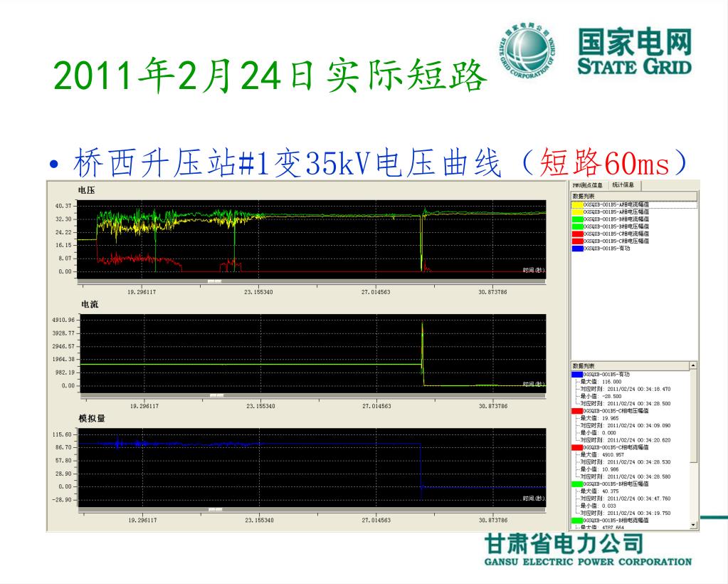Viewport: 728px width, 584px height.
Task: Switch to the PMU测点信息 tab
Action: [587, 185]
